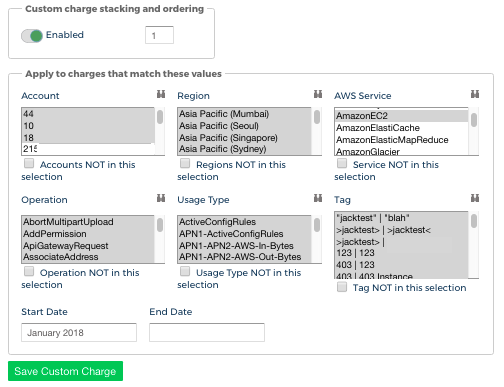Click the Tag binoculars search icon

(x=475, y=198)
